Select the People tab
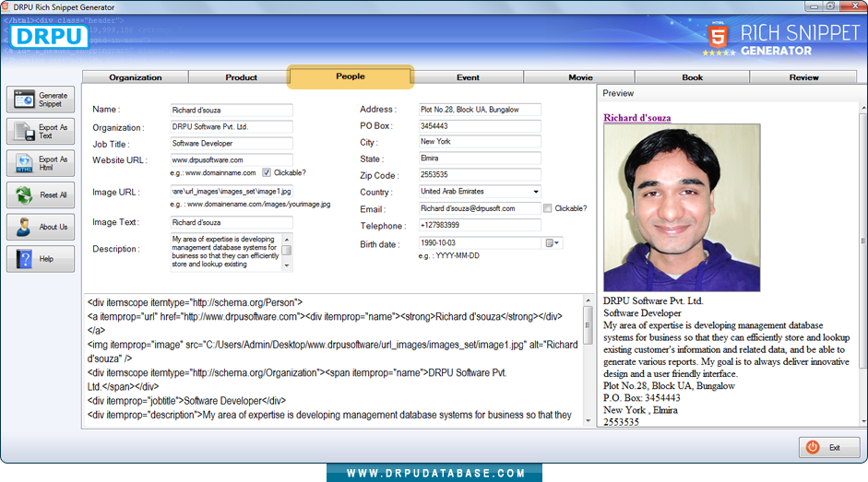Image resolution: width=868 pixels, height=482 pixels. [x=350, y=76]
